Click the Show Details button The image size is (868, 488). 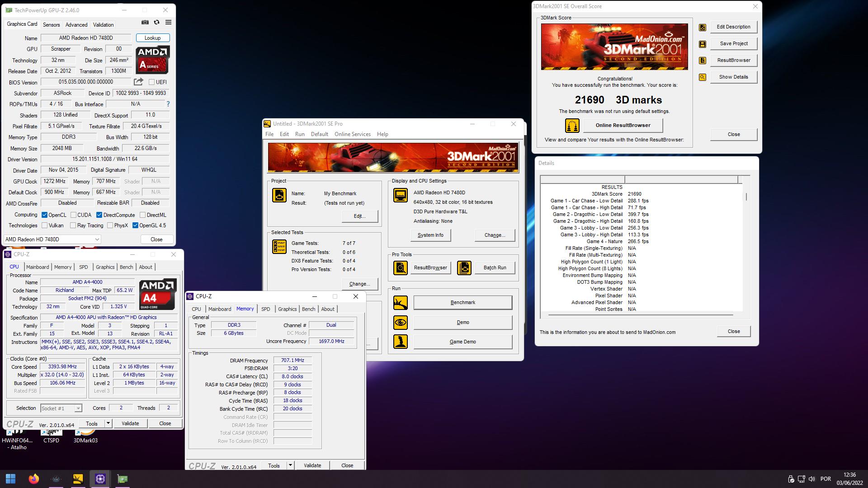[733, 77]
